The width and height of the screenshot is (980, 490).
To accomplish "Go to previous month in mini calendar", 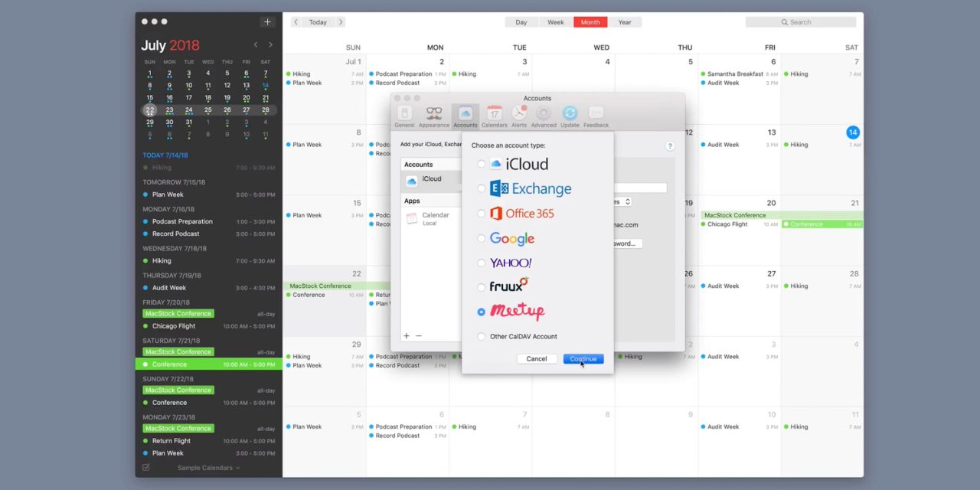I will coord(256,45).
